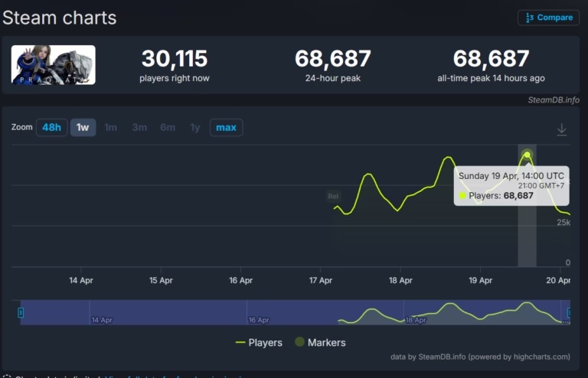The height and width of the screenshot is (378, 588).
Task: Click the game cover thumbnail
Action: coord(54,65)
